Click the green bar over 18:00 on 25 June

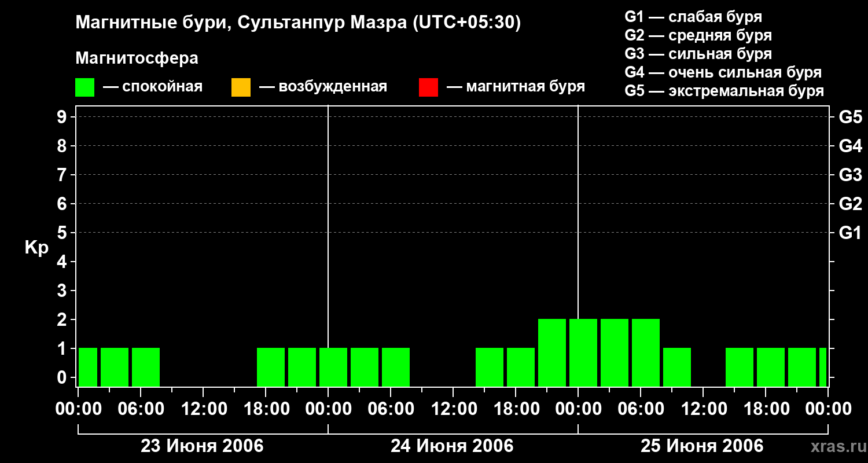point(771,367)
